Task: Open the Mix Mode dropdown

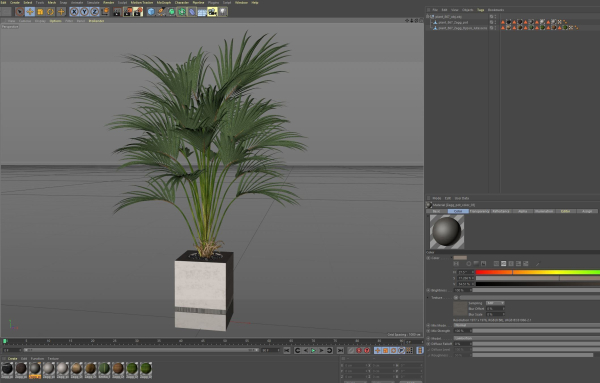Action: tap(527, 325)
